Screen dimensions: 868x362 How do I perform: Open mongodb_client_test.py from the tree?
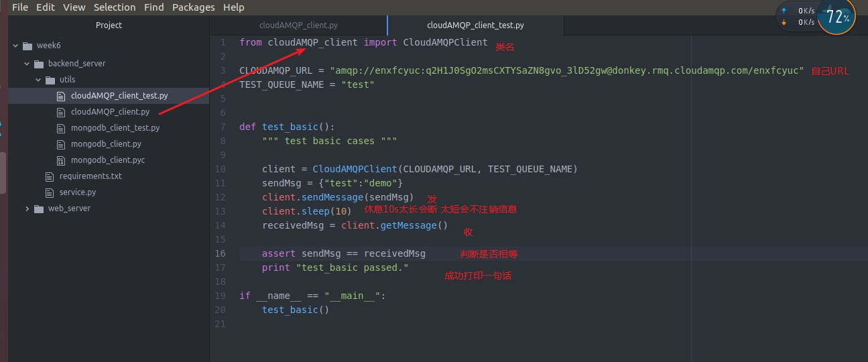tap(115, 128)
